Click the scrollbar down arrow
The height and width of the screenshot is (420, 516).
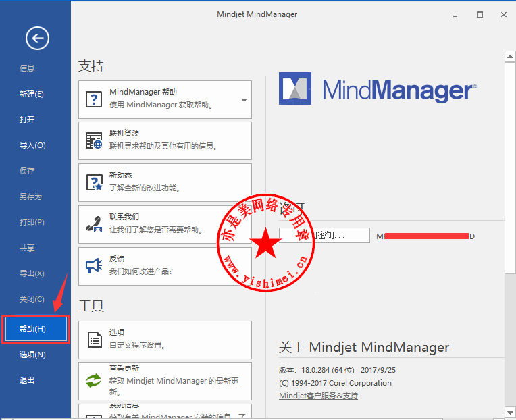[510, 412]
